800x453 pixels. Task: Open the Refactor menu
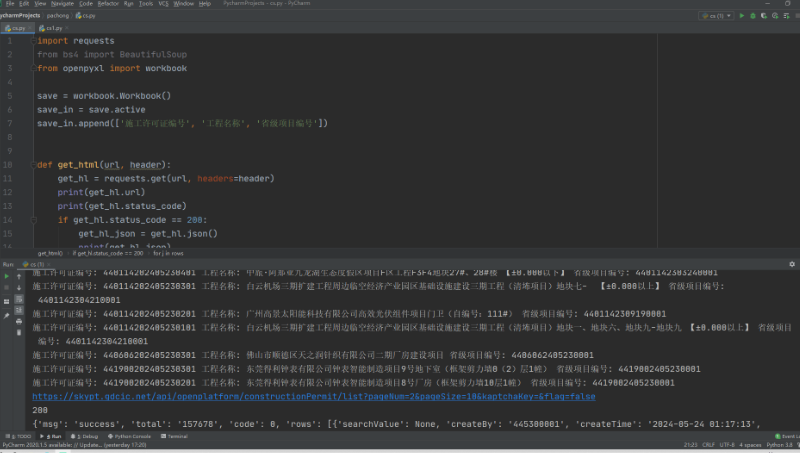[x=108, y=4]
